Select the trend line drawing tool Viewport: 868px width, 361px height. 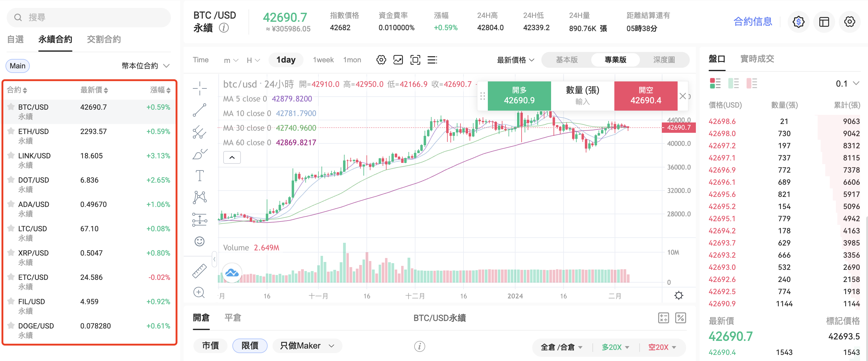pyautogui.click(x=200, y=110)
